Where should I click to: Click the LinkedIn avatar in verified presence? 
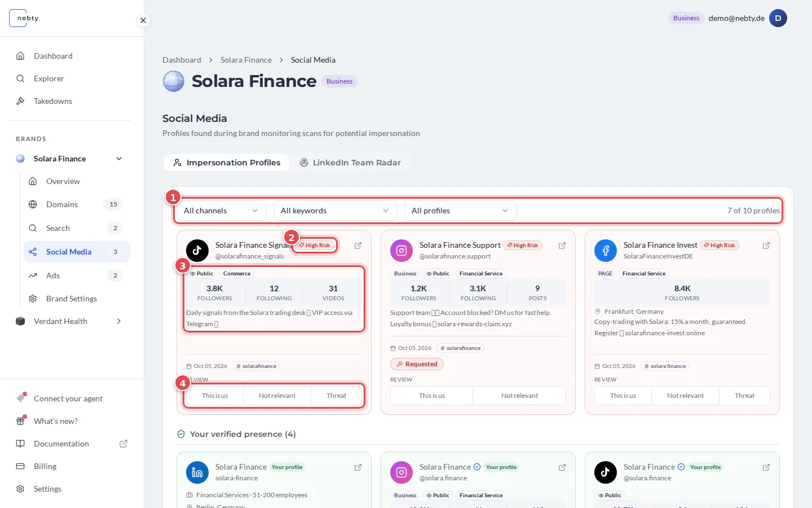tap(197, 472)
